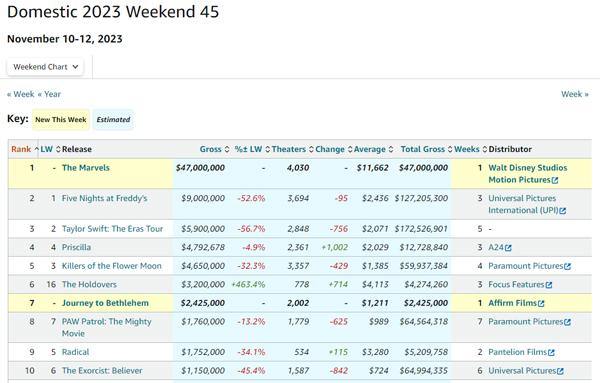The width and height of the screenshot is (600, 383).
Task: Sort table by Theaters column
Action: coord(292,149)
